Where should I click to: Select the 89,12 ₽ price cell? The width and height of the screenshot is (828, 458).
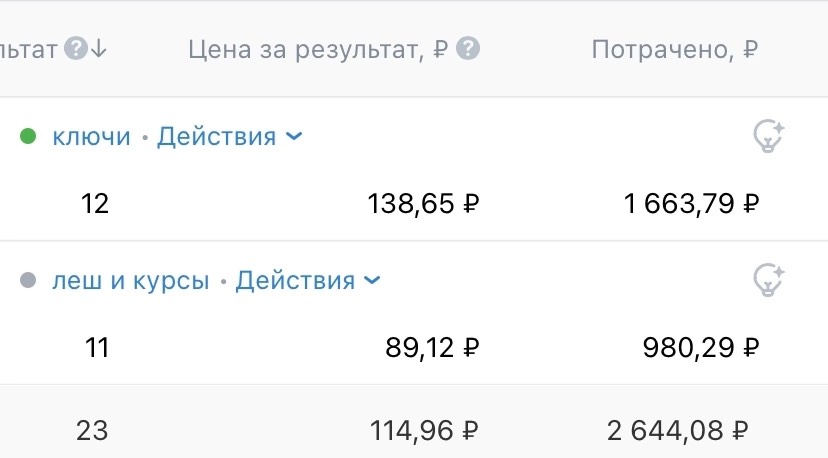432,348
